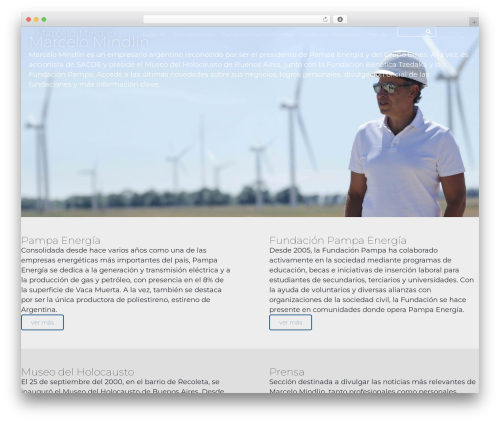Minimize the window with the yellow button
Viewport: 500px width, 423px height.
click(x=36, y=20)
